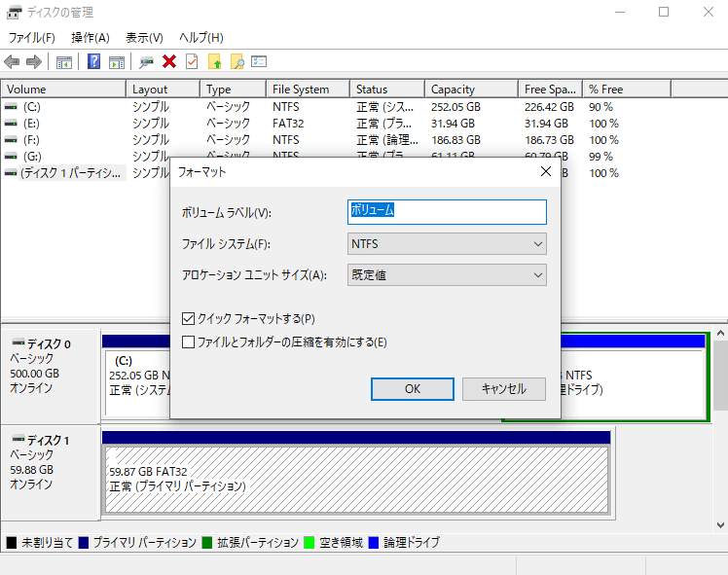This screenshot has width=728, height=575.
Task: Click the red X delete icon
Action: [x=169, y=61]
